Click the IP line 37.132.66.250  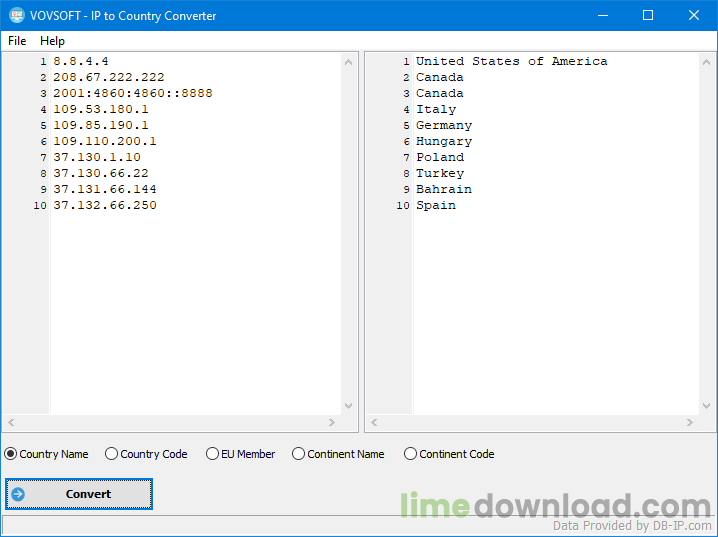click(105, 206)
